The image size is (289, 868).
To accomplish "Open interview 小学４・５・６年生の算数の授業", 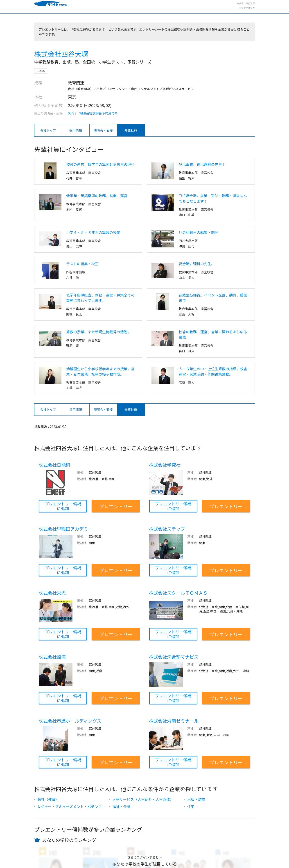I will click(x=93, y=233).
